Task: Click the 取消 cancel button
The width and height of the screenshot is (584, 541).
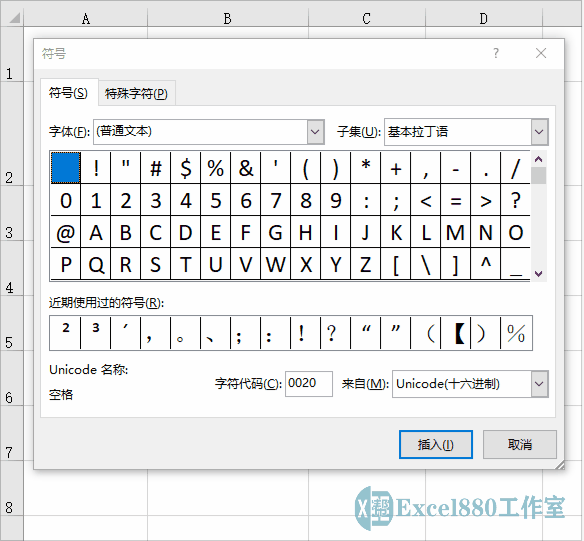Action: 520,445
